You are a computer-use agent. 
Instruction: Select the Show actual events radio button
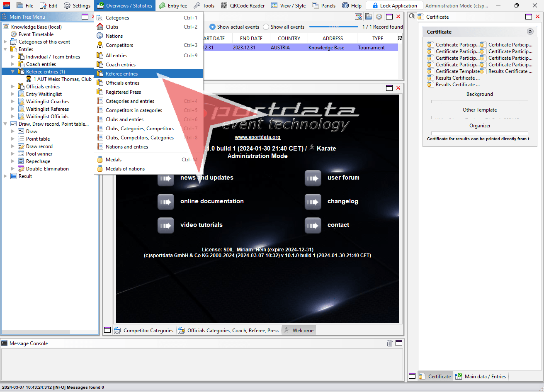coord(213,27)
